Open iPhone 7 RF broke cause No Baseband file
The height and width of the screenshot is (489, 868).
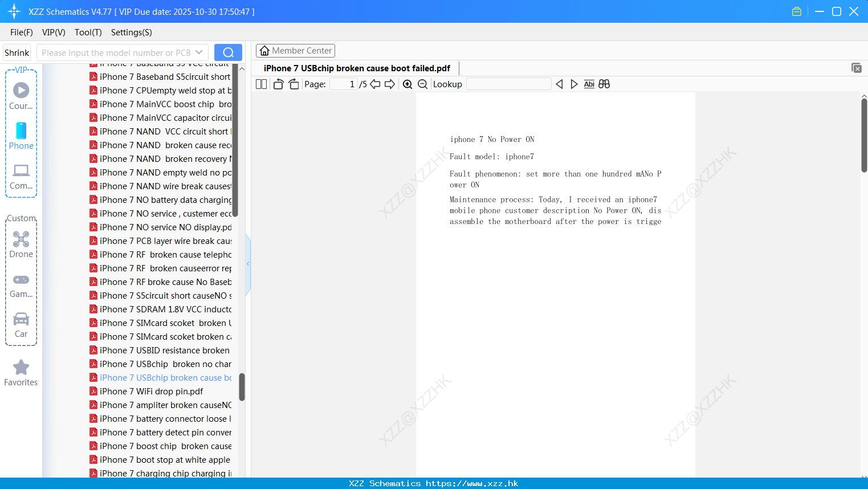point(160,282)
